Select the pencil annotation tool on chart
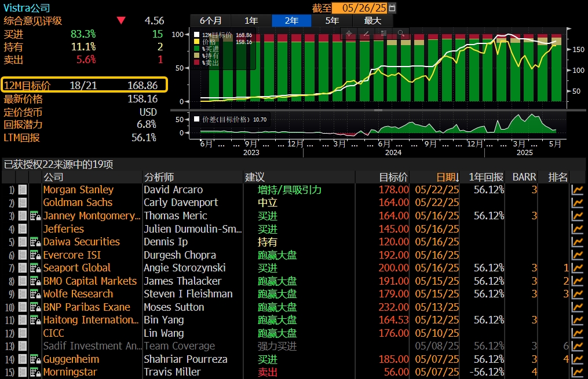 366,34
